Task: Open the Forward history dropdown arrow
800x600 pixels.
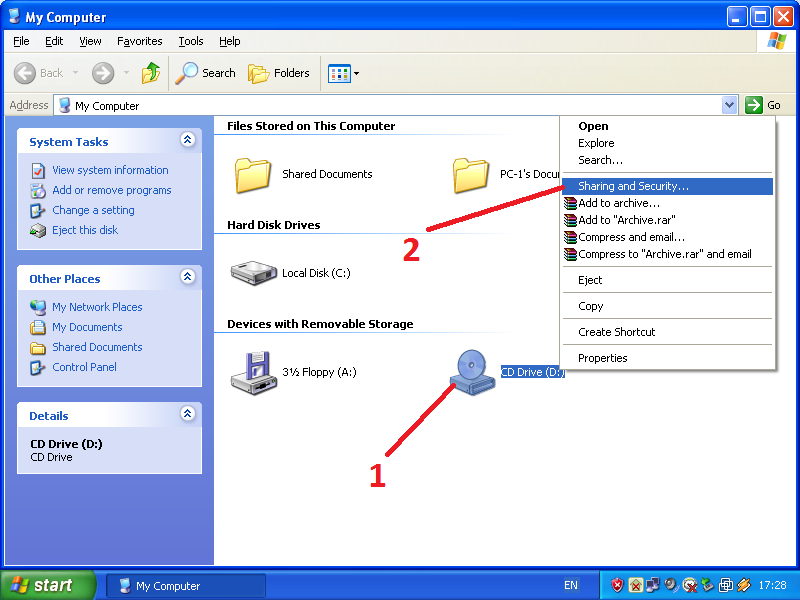Action: (126, 73)
